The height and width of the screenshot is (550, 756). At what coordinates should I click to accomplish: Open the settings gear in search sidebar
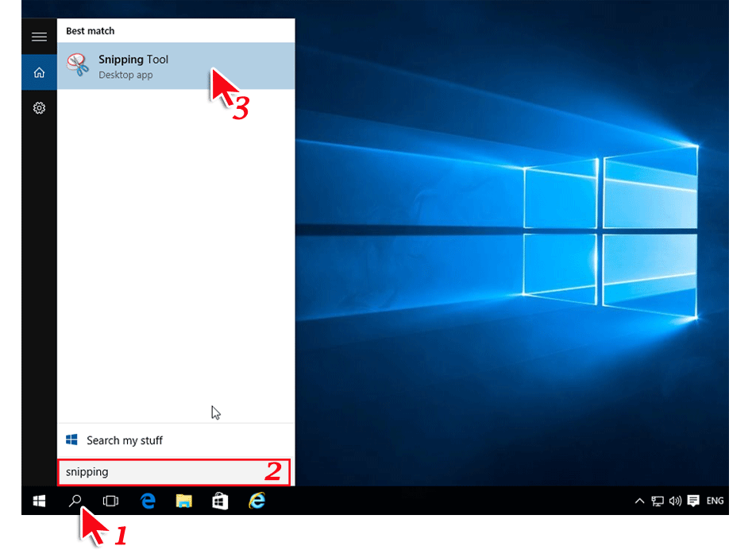tap(39, 107)
